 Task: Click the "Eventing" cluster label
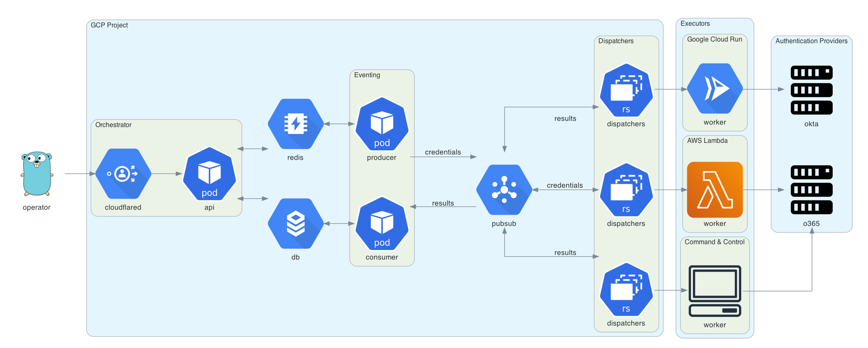click(367, 75)
